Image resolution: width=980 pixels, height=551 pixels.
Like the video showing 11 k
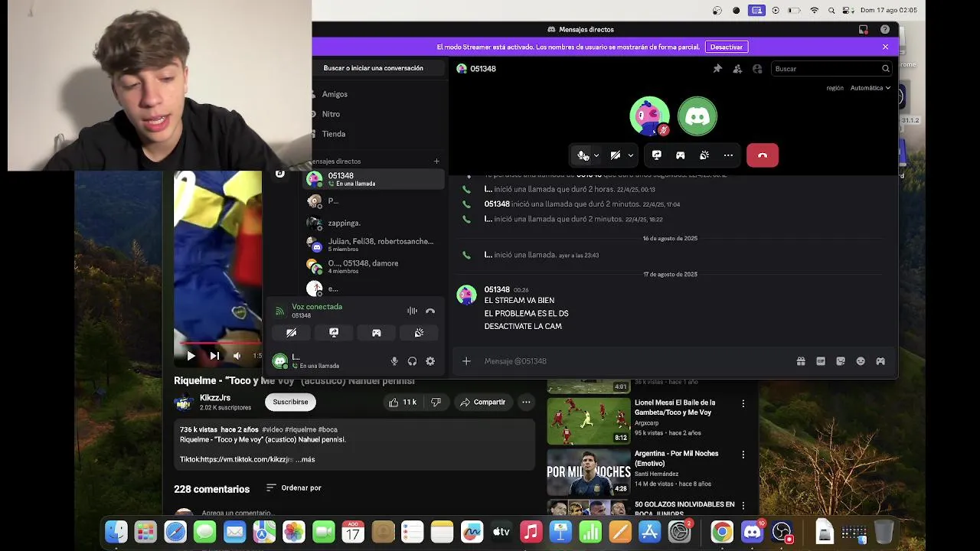click(402, 402)
